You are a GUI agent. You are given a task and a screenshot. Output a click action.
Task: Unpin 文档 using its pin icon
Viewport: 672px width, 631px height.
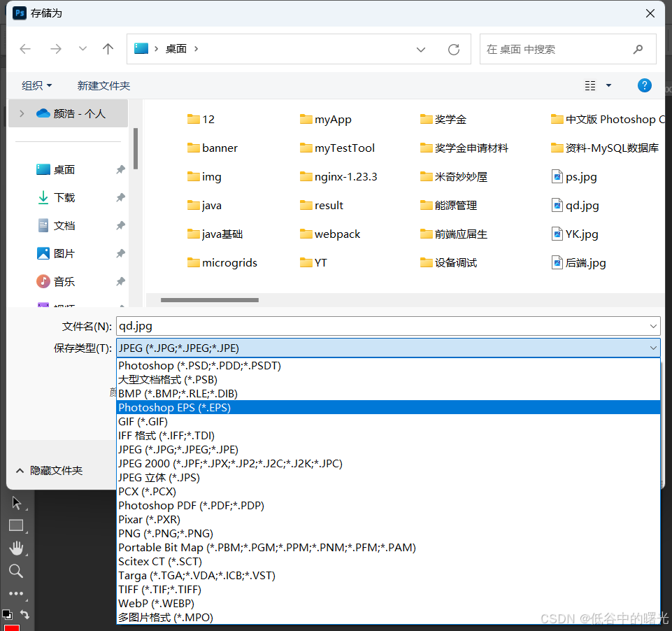tap(120, 225)
